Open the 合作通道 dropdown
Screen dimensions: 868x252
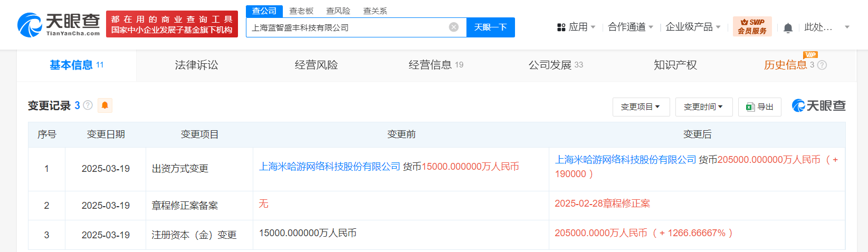[631, 27]
